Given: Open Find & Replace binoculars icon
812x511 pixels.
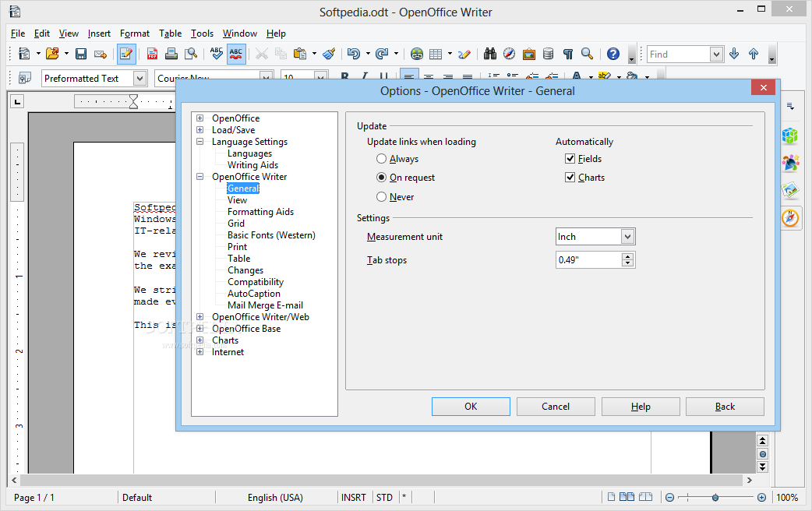Looking at the screenshot, I should click(x=490, y=54).
